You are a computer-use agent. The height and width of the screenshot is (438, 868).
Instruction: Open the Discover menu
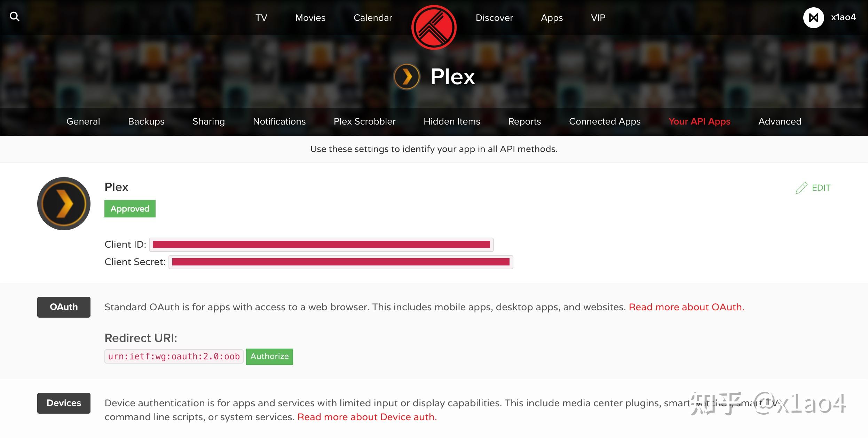pos(494,17)
